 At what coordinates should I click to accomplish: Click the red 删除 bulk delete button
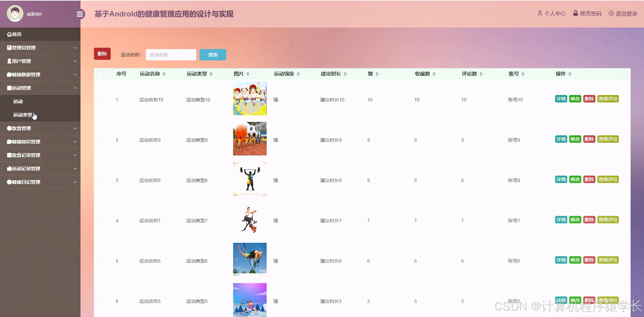102,53
